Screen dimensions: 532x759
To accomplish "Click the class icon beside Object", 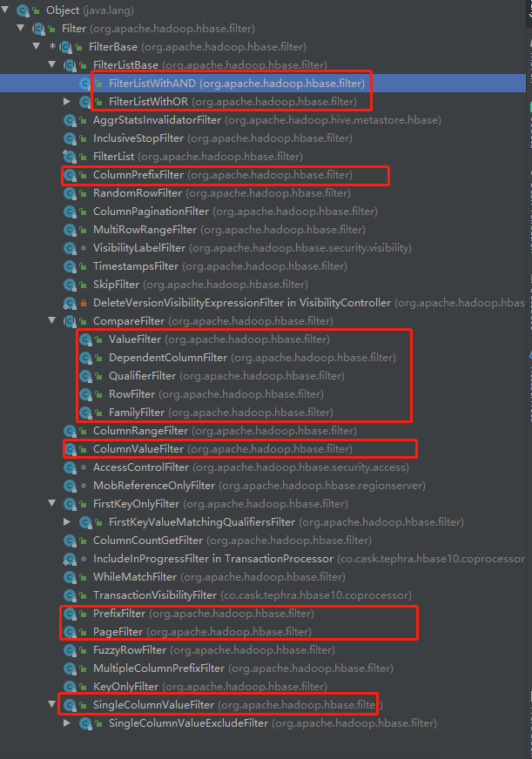I will pyautogui.click(x=23, y=10).
